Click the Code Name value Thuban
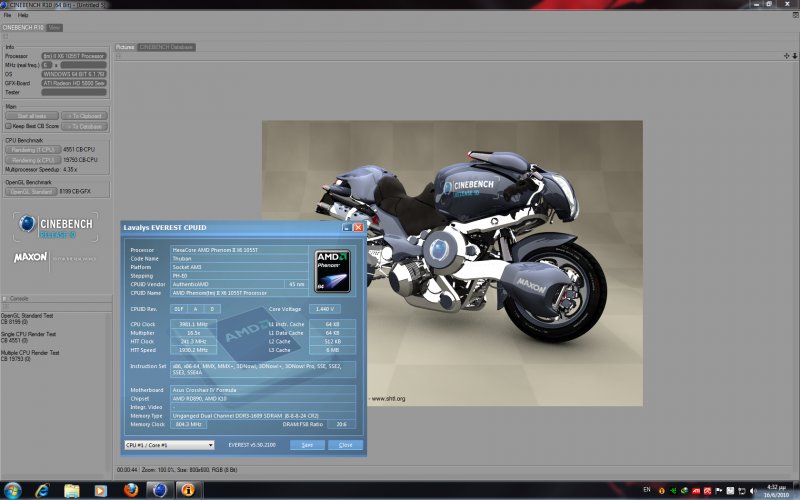Screen dimensions: 800x500 pos(239,259)
